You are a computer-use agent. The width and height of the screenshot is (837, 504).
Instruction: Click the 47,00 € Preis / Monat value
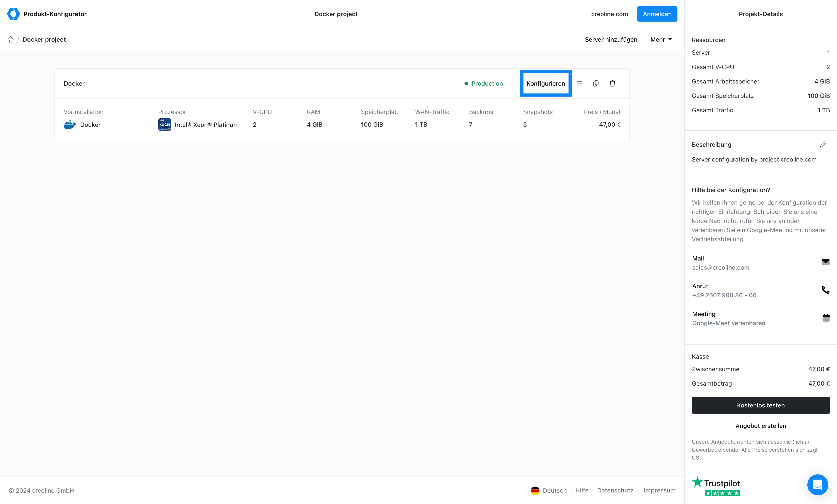click(610, 125)
